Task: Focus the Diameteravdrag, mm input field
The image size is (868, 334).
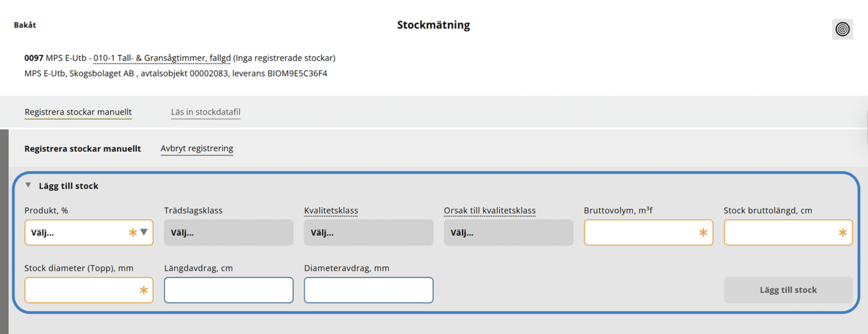Action: click(368, 290)
